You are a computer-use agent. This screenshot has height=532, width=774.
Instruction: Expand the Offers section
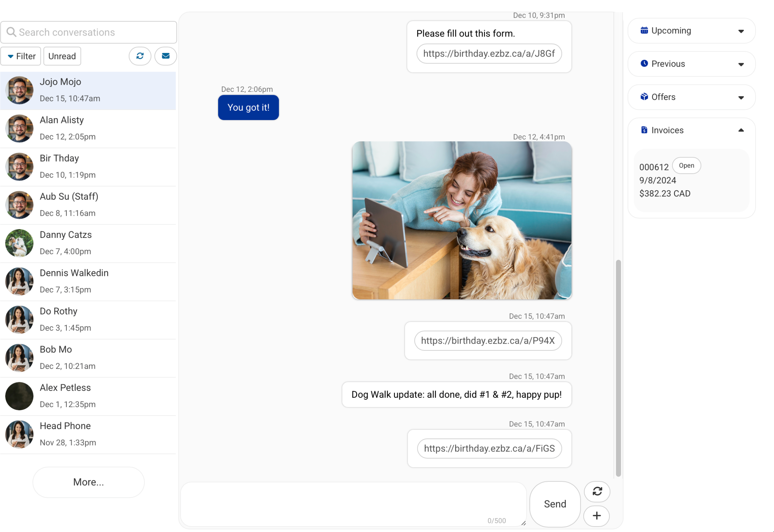(x=741, y=97)
